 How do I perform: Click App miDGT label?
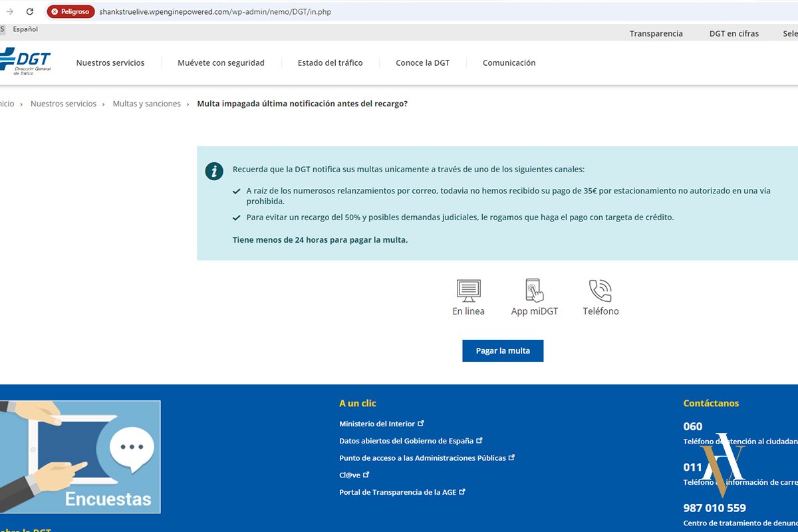(x=535, y=311)
